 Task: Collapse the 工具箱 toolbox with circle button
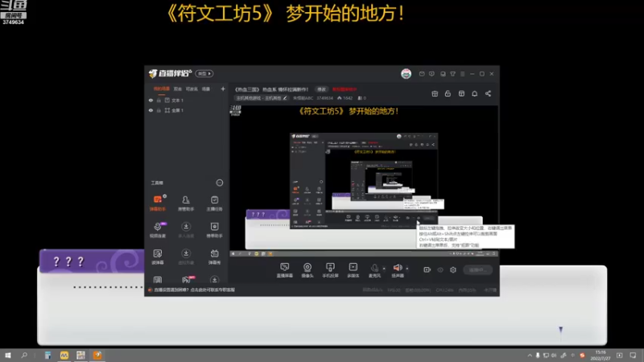pos(220,183)
